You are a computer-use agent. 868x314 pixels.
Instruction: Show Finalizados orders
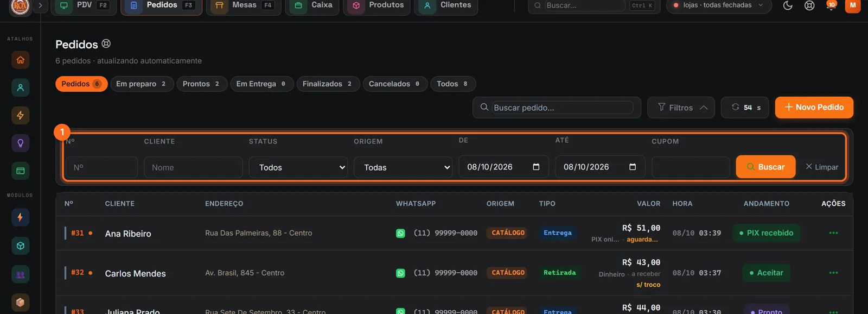click(328, 84)
